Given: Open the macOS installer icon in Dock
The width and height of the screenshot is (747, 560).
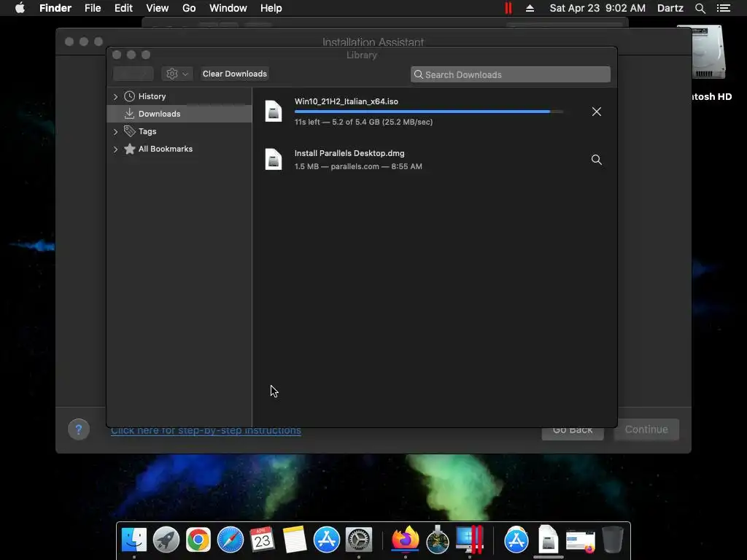Looking at the screenshot, I should pyautogui.click(x=438, y=540).
